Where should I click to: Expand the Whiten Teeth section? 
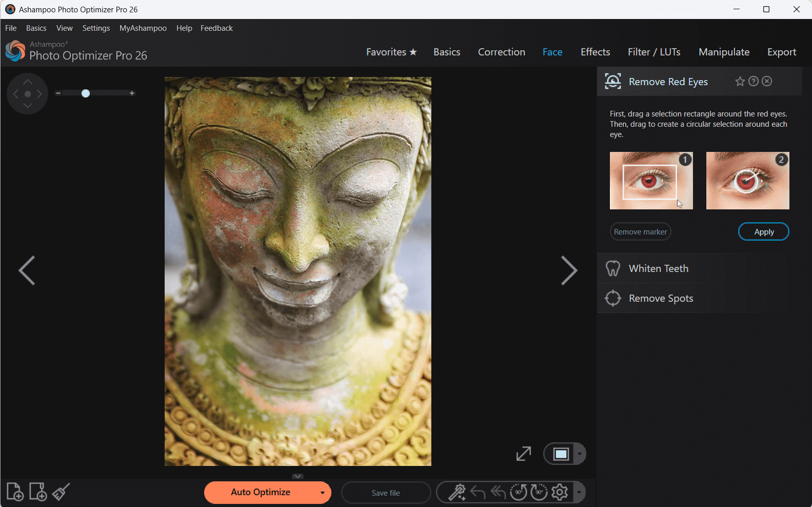pyautogui.click(x=659, y=268)
